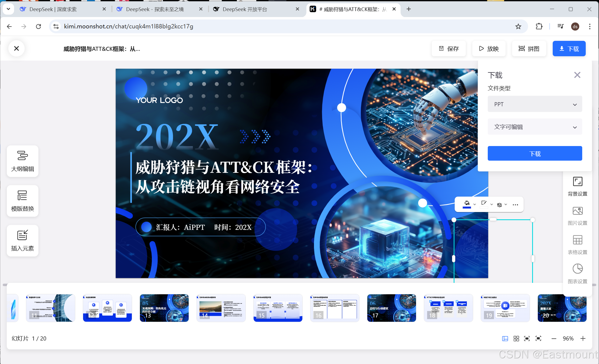Click the 模版替换 template replace icon

[x=22, y=196]
